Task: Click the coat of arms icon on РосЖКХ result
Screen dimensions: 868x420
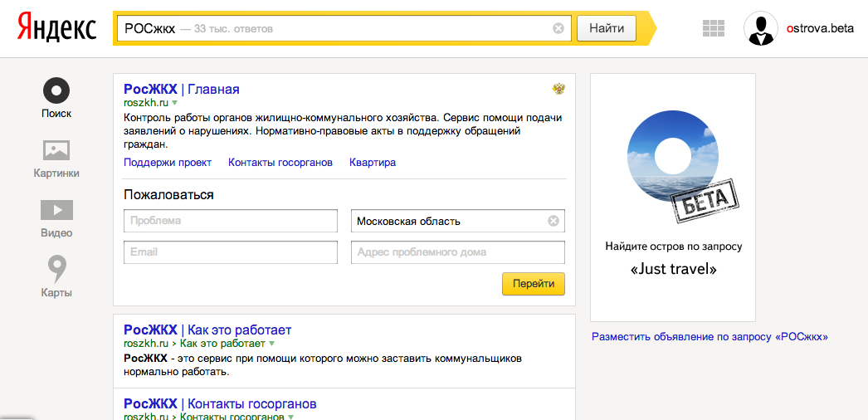Action: pos(558,89)
